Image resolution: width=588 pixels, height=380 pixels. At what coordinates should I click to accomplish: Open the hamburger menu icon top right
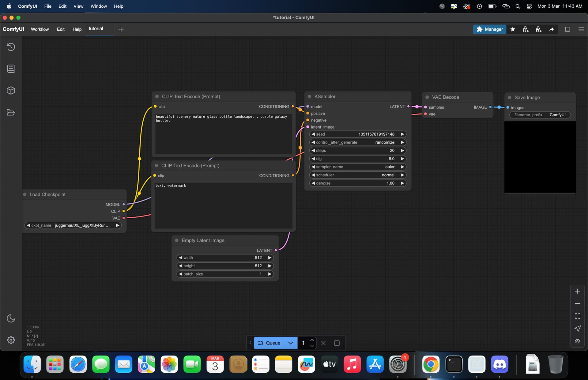[x=581, y=29]
